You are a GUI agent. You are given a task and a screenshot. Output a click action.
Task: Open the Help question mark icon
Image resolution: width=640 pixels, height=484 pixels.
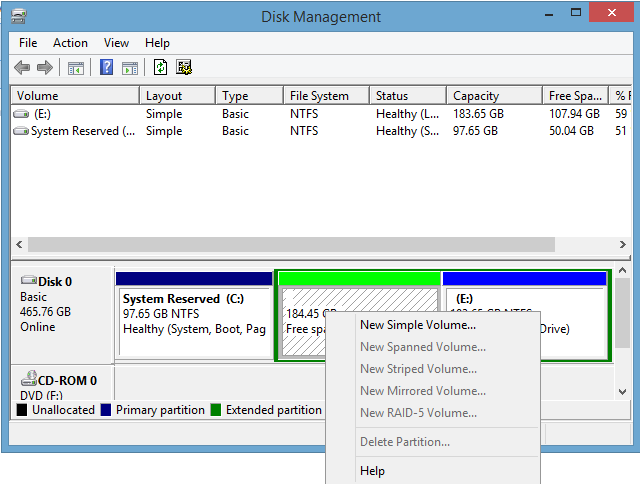click(107, 67)
